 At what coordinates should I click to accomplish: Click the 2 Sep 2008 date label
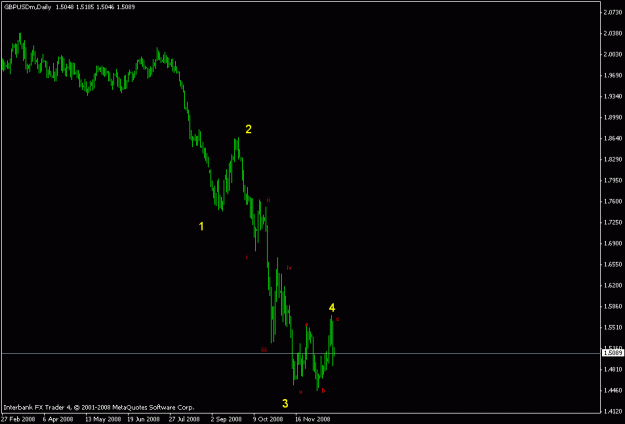tap(226, 420)
